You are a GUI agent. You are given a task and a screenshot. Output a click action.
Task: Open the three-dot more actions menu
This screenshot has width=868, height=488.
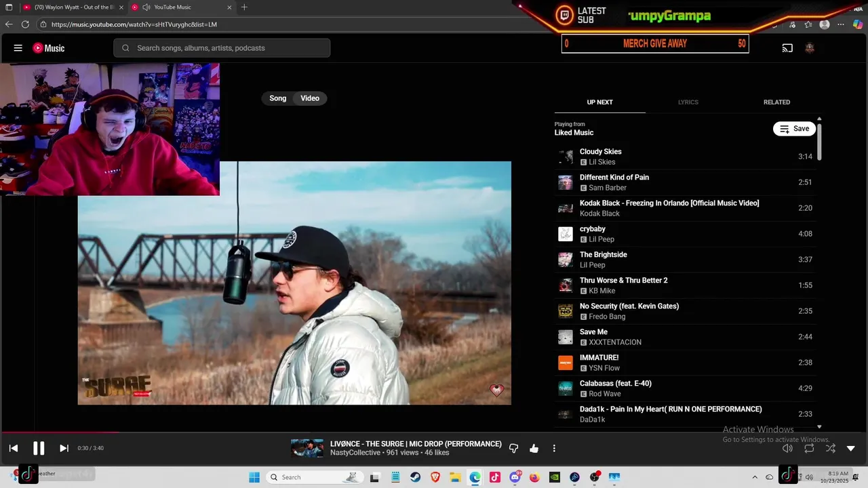554,448
